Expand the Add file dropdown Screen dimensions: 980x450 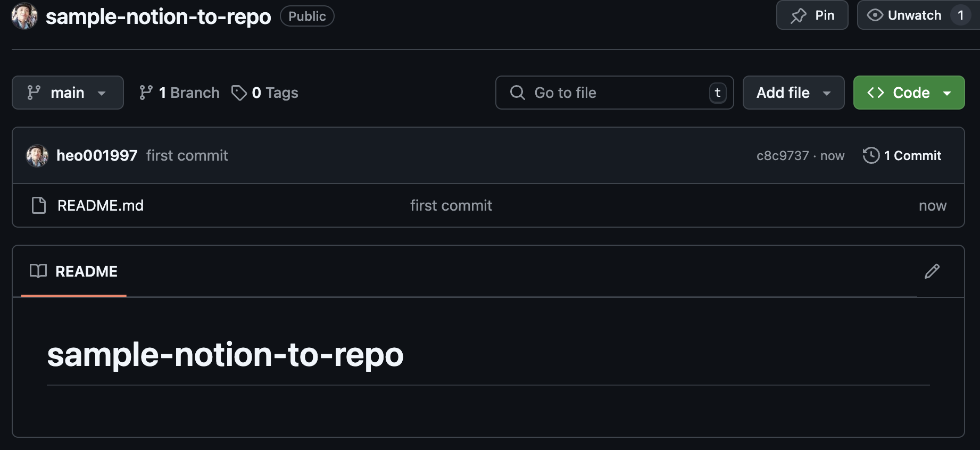(793, 93)
